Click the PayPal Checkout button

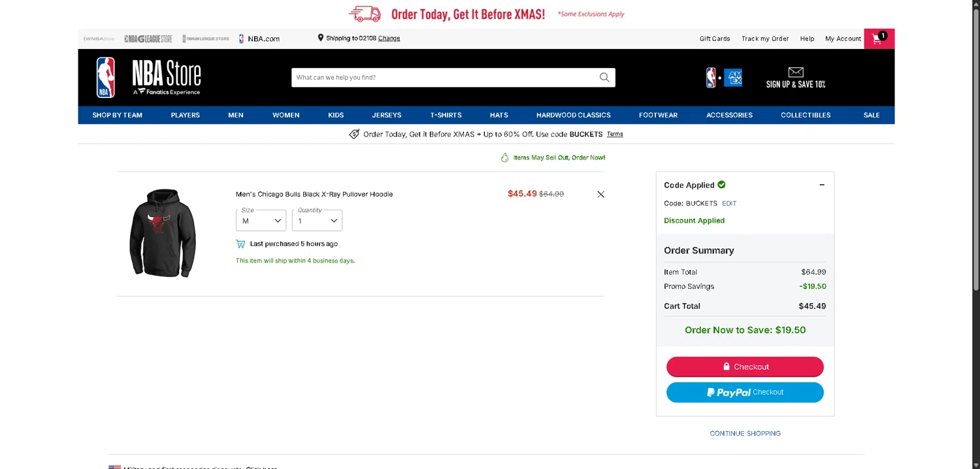point(745,393)
